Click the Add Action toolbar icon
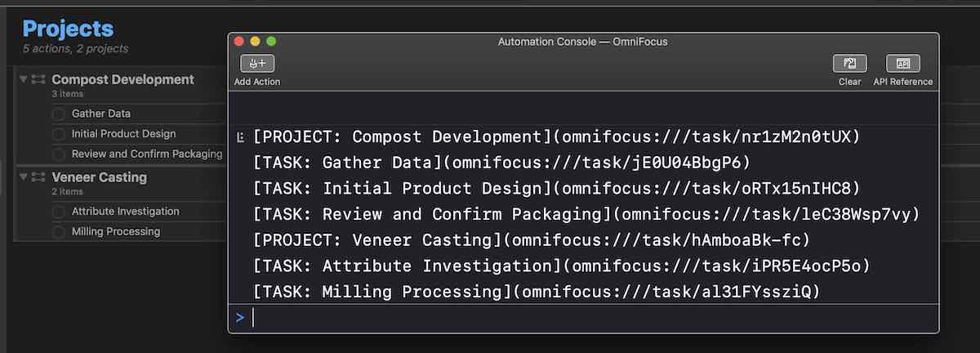Screen dimensions: 980x353 tap(257, 63)
